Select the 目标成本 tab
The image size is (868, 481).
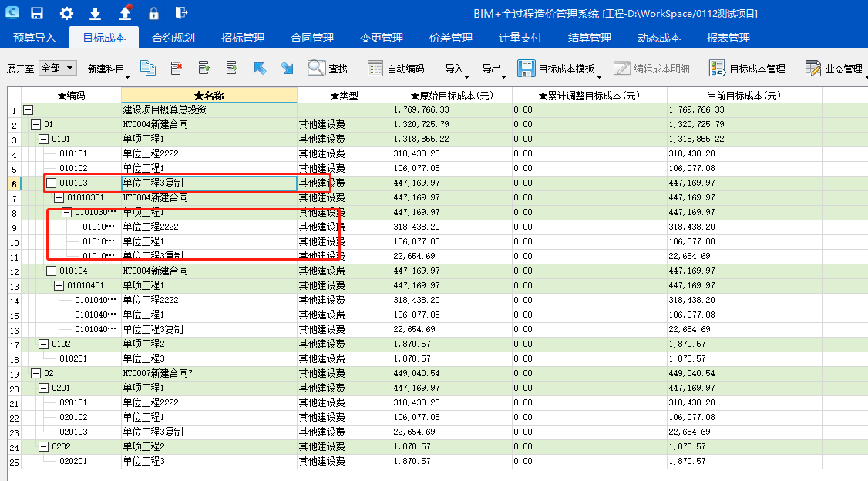[104, 38]
